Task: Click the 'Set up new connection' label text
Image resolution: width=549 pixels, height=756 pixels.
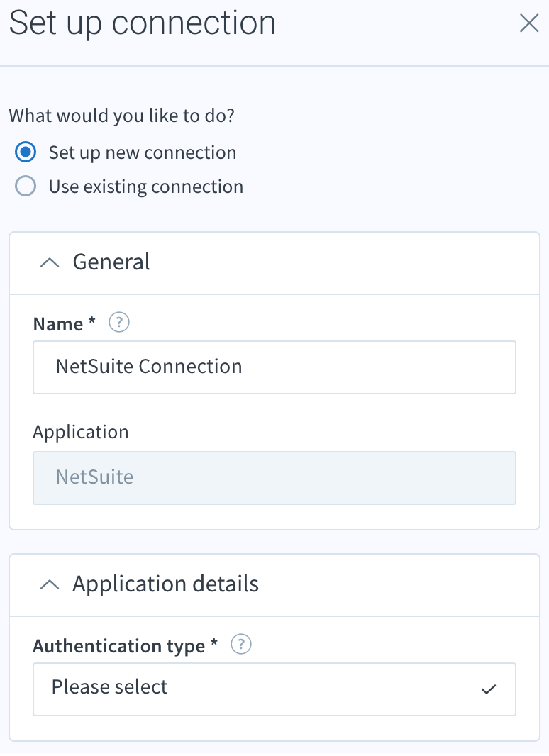Action: tap(143, 153)
